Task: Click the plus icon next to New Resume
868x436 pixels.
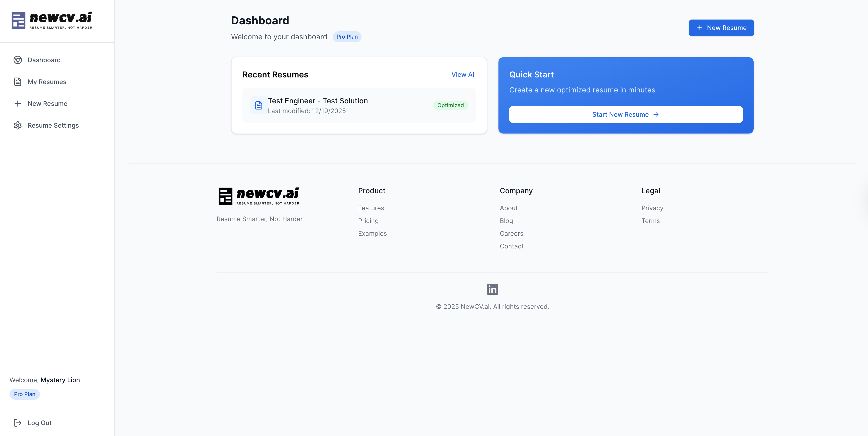Action: tap(17, 104)
